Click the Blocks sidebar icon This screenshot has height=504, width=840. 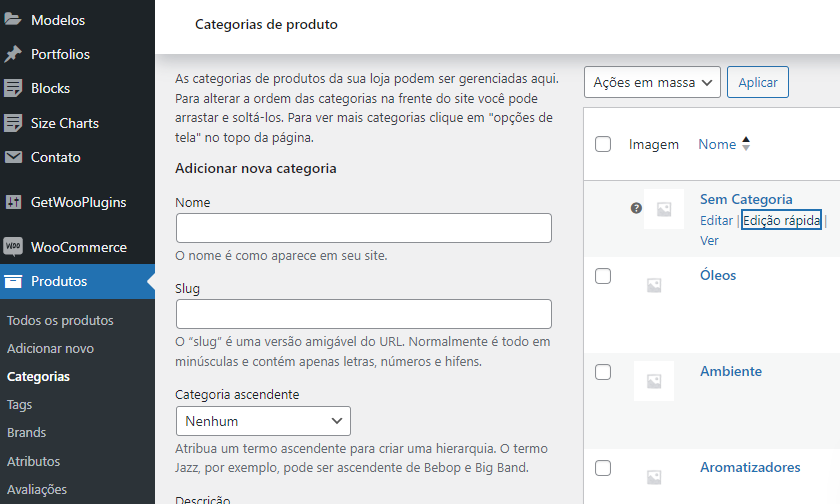coord(14,88)
